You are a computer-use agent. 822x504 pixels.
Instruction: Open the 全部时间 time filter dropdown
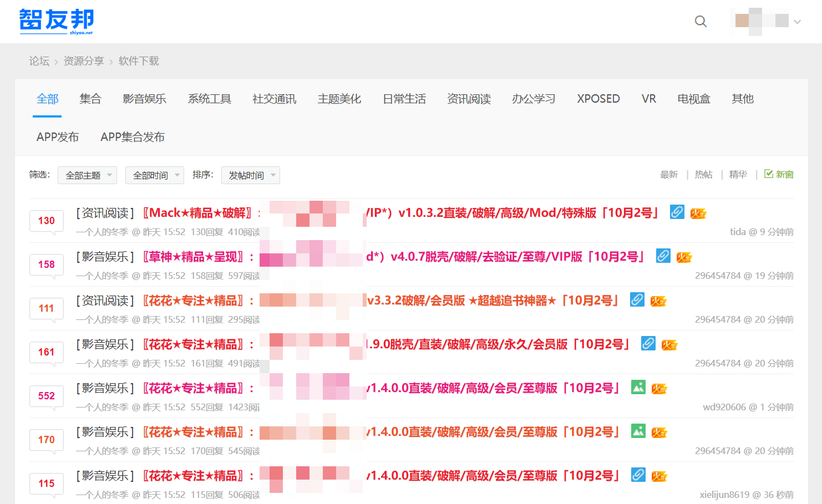point(154,175)
